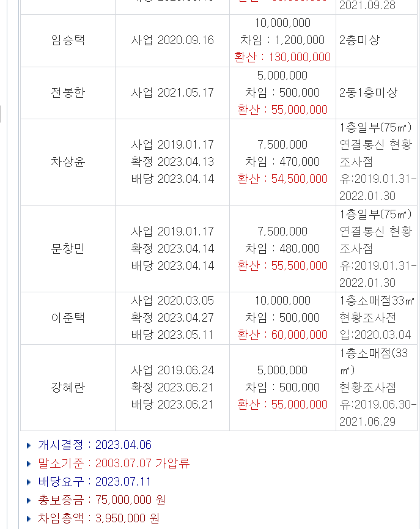Click the 사업 2020.09.16 date
The height and width of the screenshot is (529, 420).
(x=172, y=40)
